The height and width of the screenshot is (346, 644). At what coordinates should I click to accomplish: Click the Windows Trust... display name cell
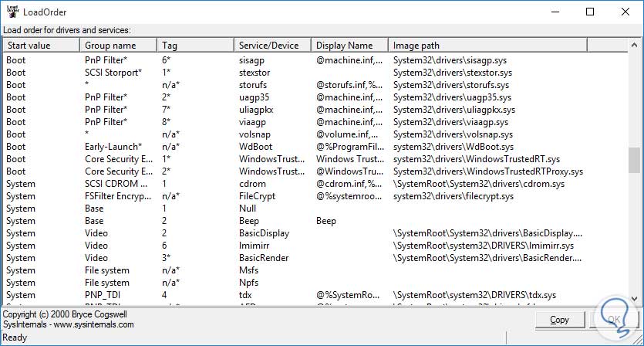[x=350, y=159]
